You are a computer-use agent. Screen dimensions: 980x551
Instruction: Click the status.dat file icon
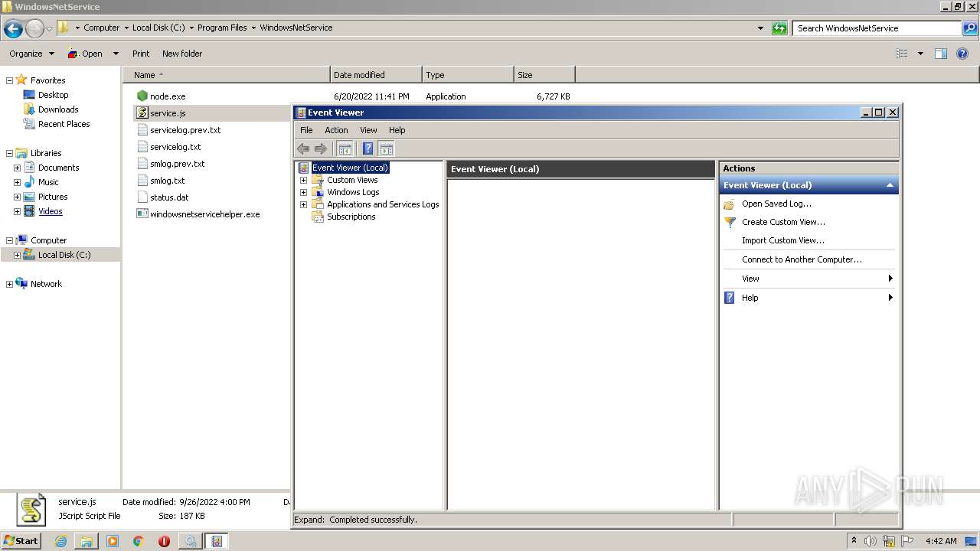pos(142,197)
